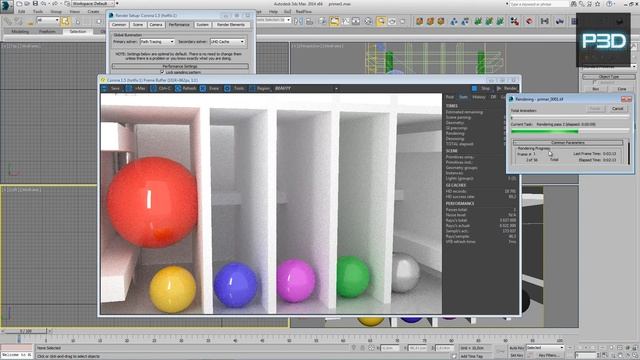Click the Material Editor icon in main toolbar

[x=368, y=21]
